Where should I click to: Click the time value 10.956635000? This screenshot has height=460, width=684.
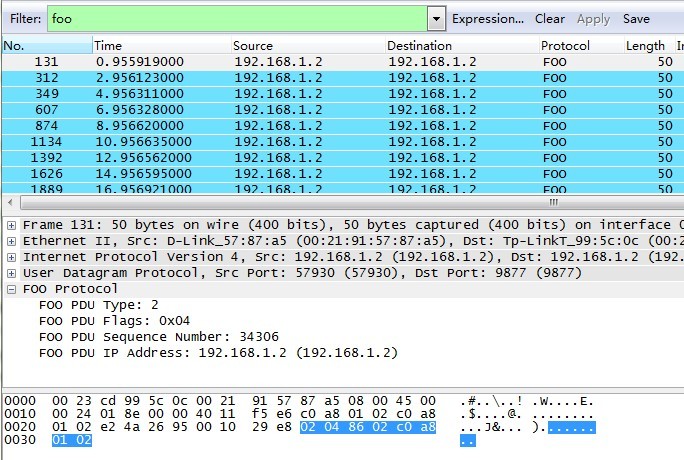[x=144, y=142]
